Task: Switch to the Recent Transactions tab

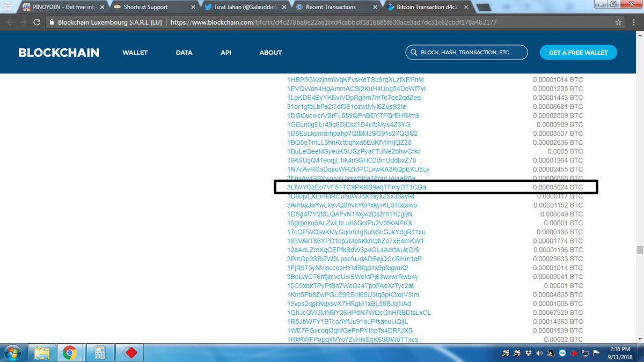Action: click(x=335, y=7)
